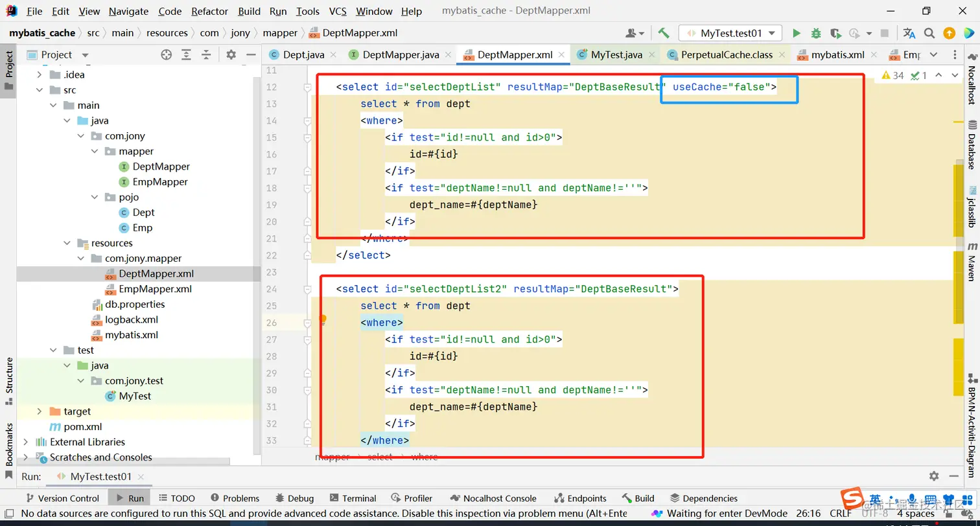
Task: Go to next highlighted error arrow
Action: pos(955,76)
